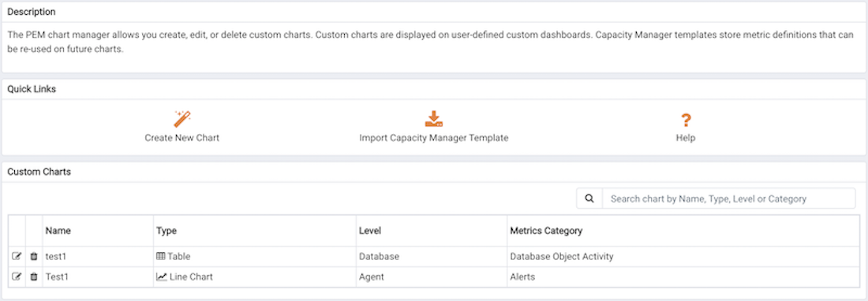Click the Import Capacity Manager Template download icon

pyautogui.click(x=433, y=119)
